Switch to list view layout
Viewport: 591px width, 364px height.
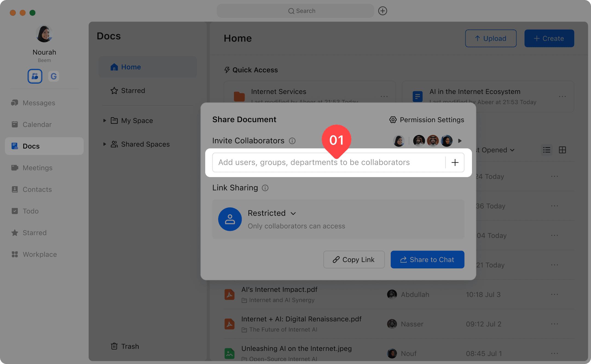click(547, 150)
